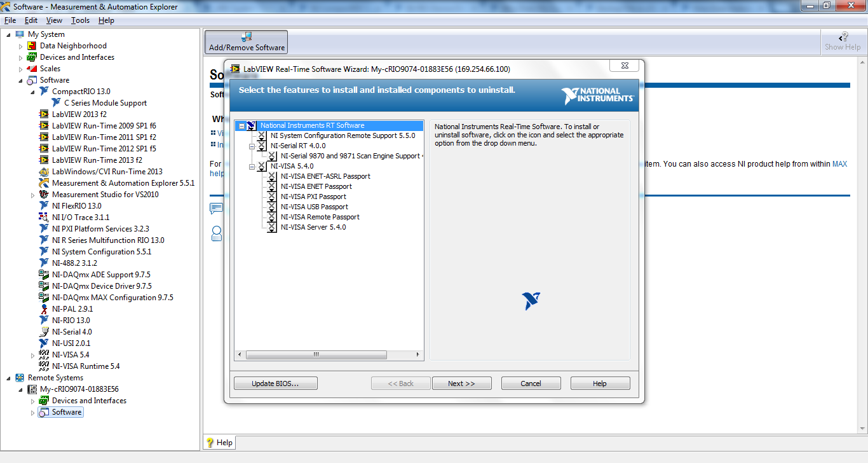
Task: Collapse the NI-Serial RT 4.0.0 node
Action: (252, 146)
